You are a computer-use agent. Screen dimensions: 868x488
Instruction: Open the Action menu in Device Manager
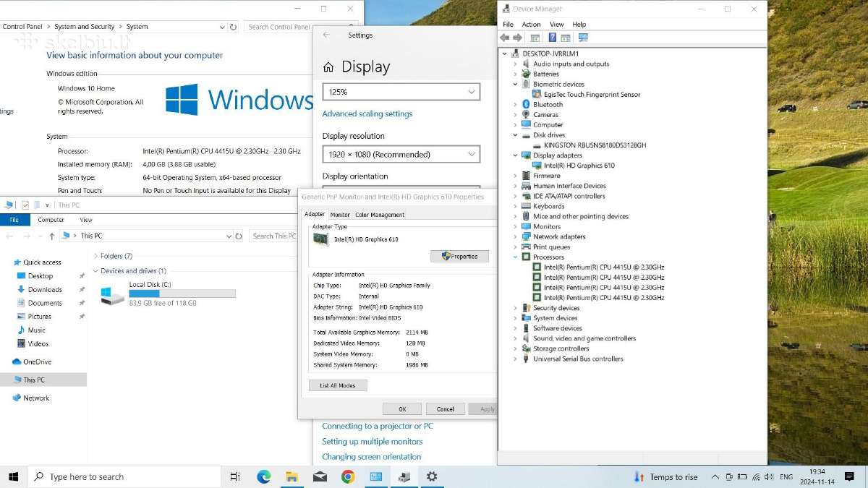[x=531, y=25]
